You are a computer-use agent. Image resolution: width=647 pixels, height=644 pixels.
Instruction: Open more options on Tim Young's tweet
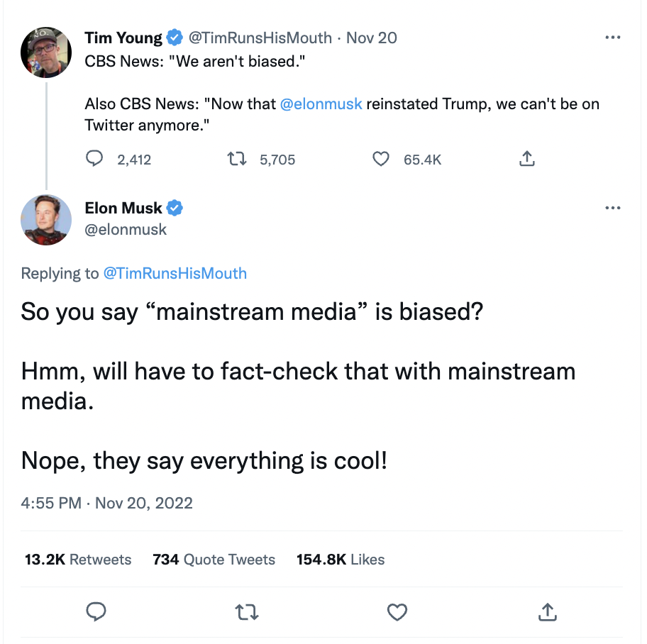pyautogui.click(x=612, y=38)
